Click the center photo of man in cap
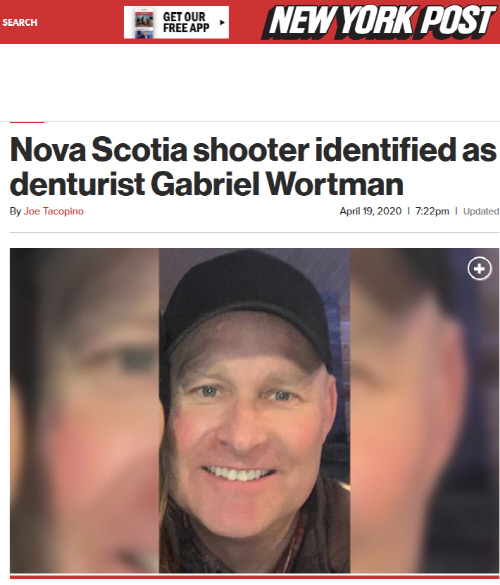The height and width of the screenshot is (585, 500). [x=254, y=410]
